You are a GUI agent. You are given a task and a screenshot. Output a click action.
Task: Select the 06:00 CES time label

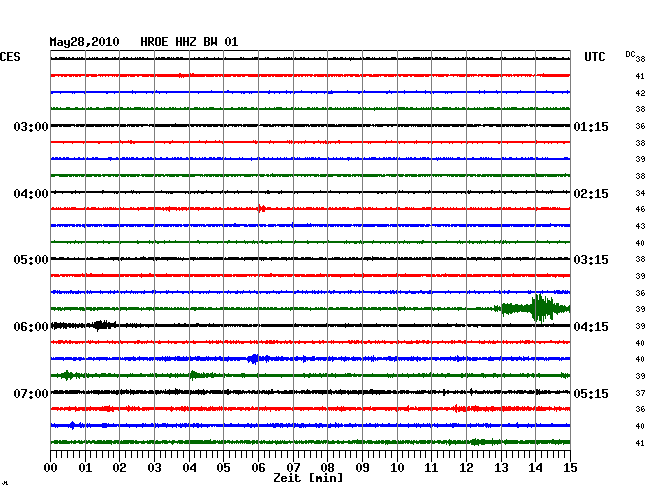click(x=31, y=327)
